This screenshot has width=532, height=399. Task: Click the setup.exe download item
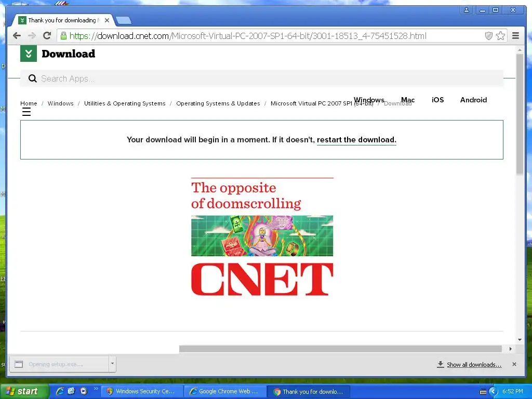tap(59, 364)
